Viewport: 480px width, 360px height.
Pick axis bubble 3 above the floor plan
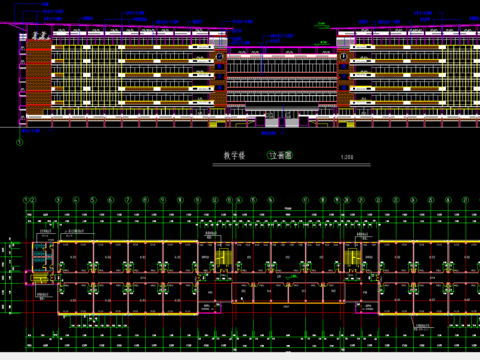pos(58,200)
